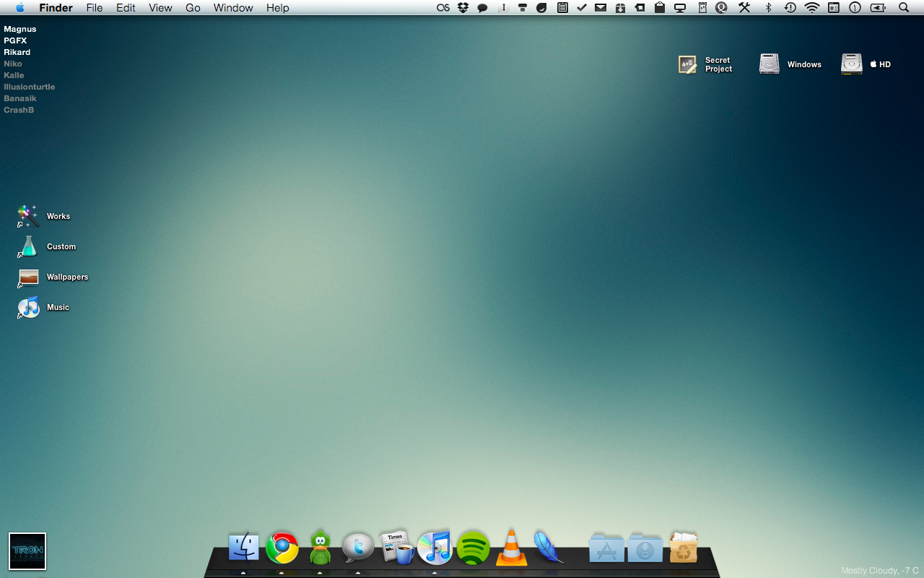The width and height of the screenshot is (924, 578).
Task: Launch VLC traffic cone player
Action: 511,546
